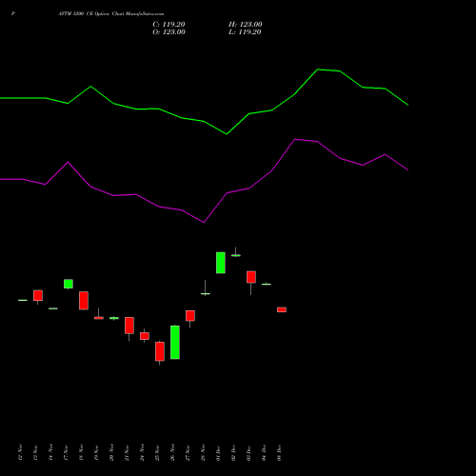
Task: Click the 18 Nov date label
Action: coord(81,452)
